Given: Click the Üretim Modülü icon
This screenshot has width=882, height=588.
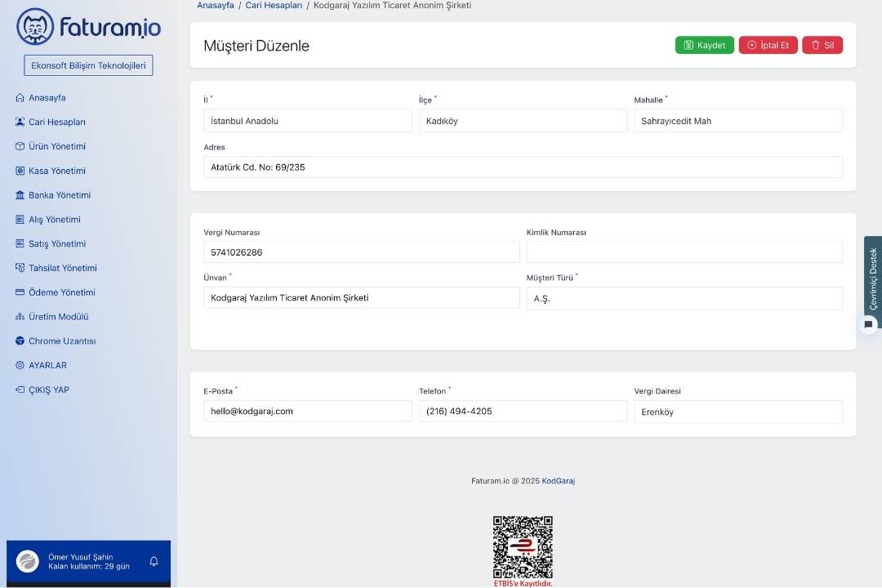Looking at the screenshot, I should [x=20, y=317].
